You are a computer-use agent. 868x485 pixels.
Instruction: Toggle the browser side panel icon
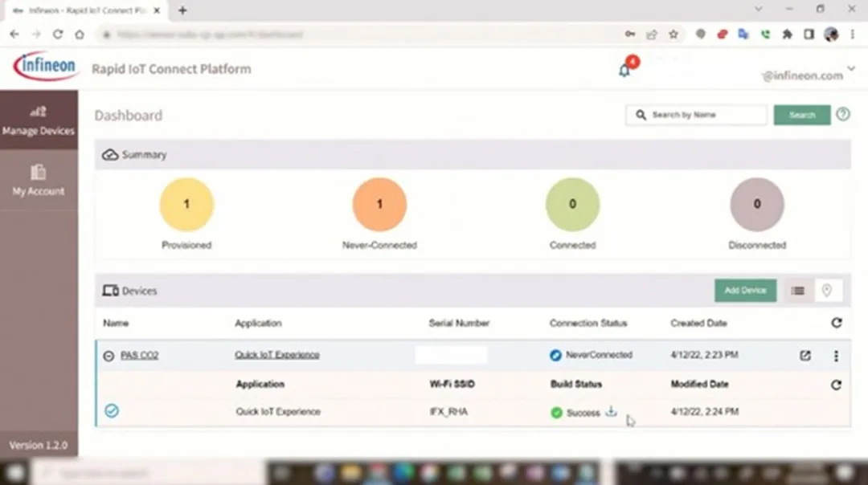click(809, 35)
